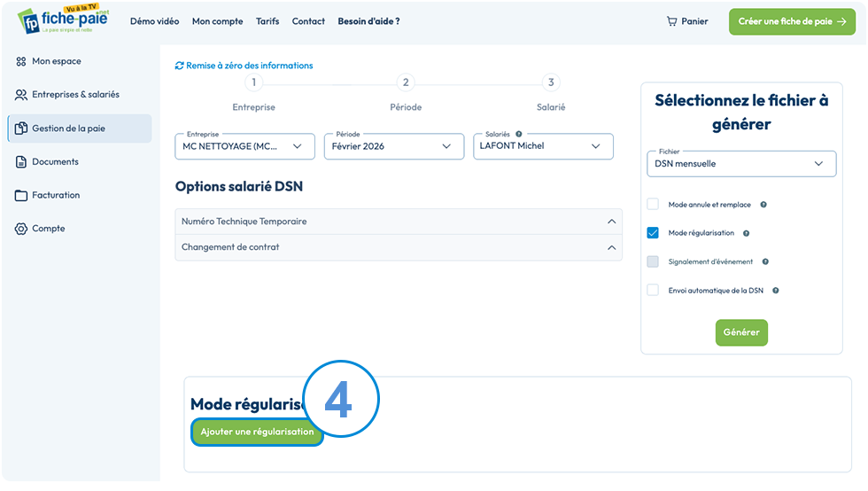Click the fiche-paie logo
868x491 pixels.
(x=63, y=19)
